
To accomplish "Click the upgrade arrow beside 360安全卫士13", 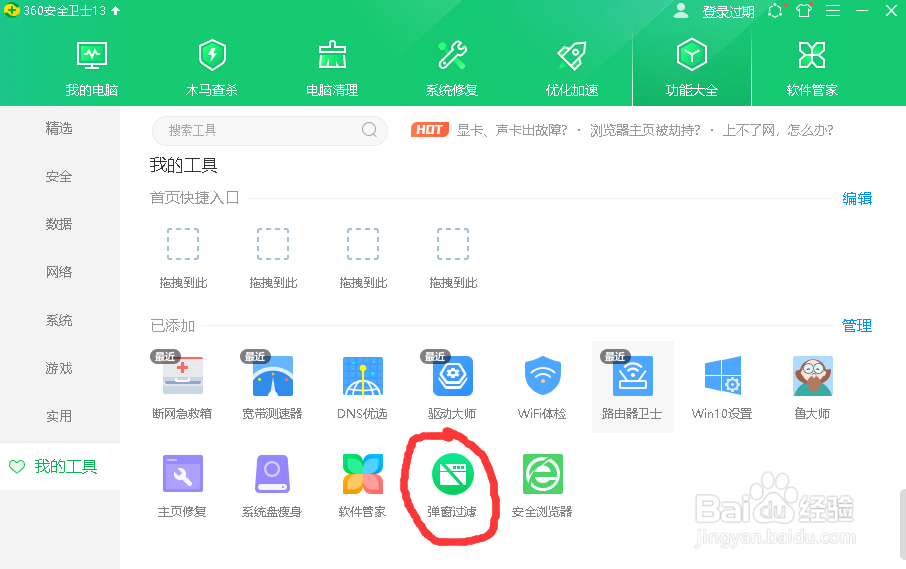I will tap(116, 10).
